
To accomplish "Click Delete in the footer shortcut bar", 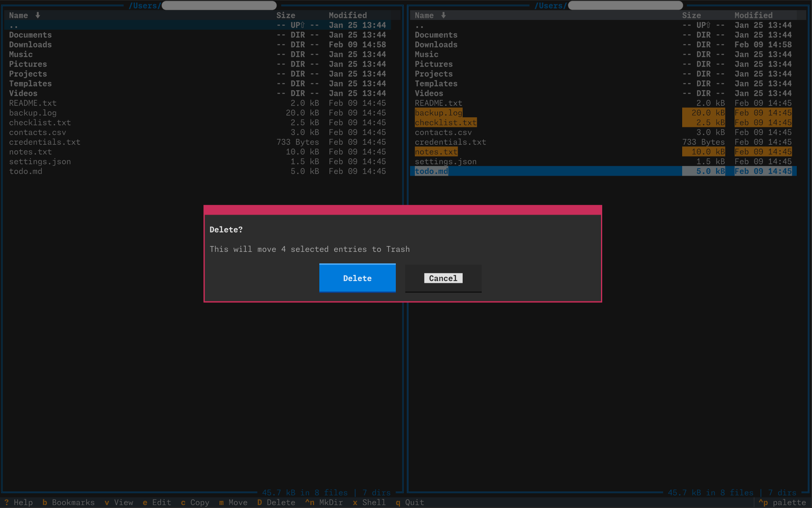I will click(276, 502).
